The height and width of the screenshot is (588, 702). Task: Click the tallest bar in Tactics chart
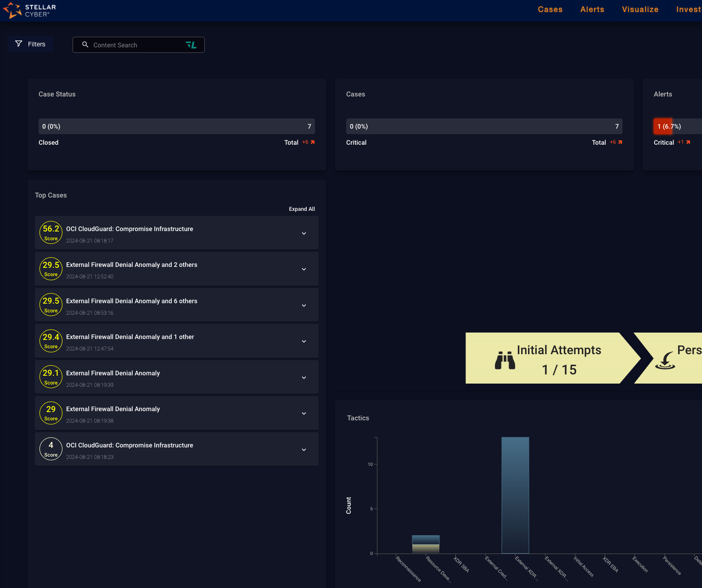tap(515, 495)
